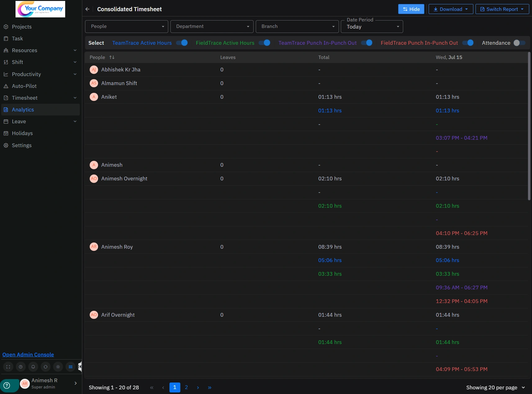Expand the Animesh R profile menu chevron
The height and width of the screenshot is (394, 532).
pyautogui.click(x=76, y=383)
